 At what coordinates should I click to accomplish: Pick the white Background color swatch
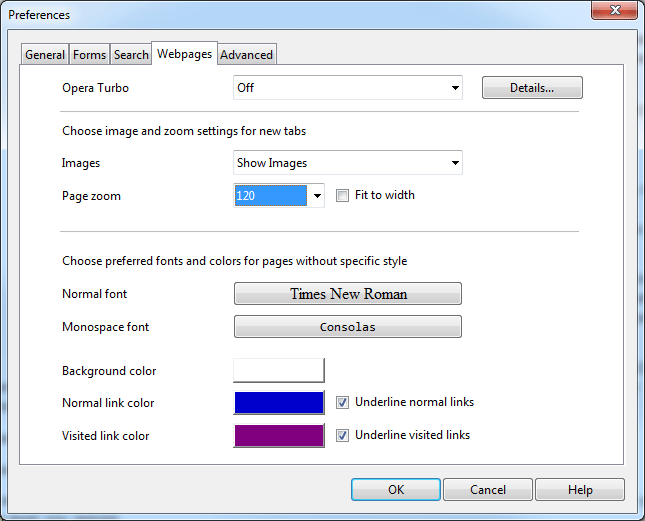[279, 370]
